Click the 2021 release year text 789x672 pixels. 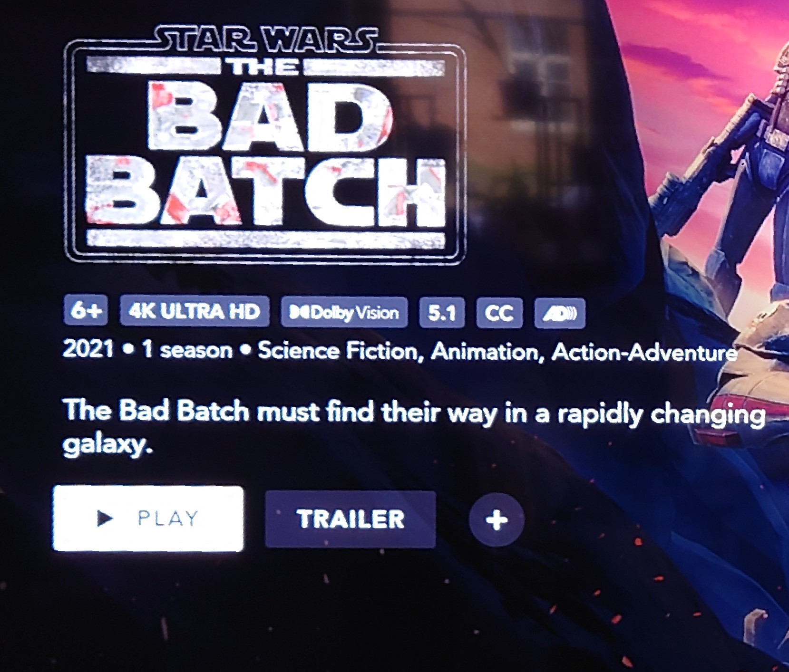click(x=88, y=349)
